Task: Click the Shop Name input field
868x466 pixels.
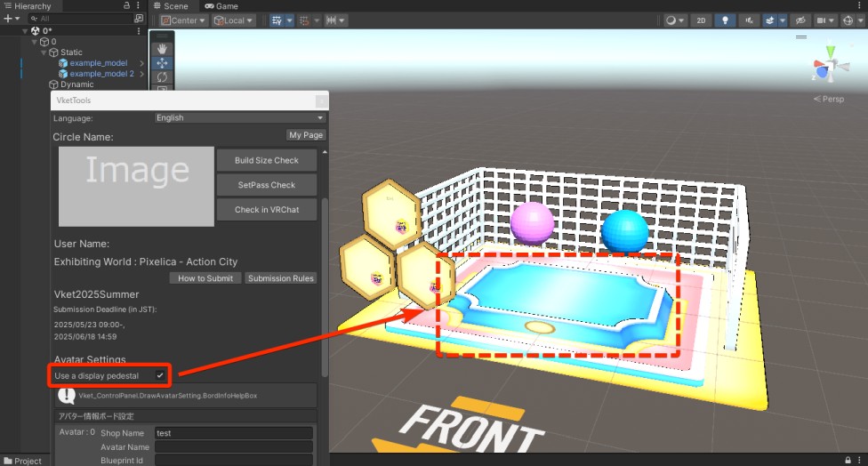Action: click(233, 433)
